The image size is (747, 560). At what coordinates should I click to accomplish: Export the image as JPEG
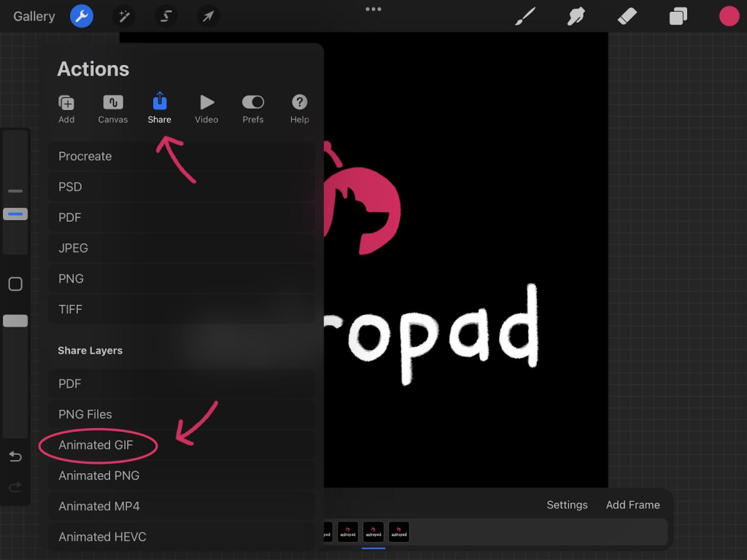[181, 248]
